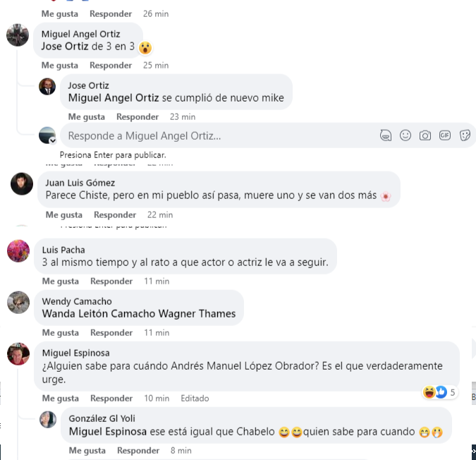
Task: Open Miguel Angel Ortiz's profile picture
Action: [x=18, y=35]
